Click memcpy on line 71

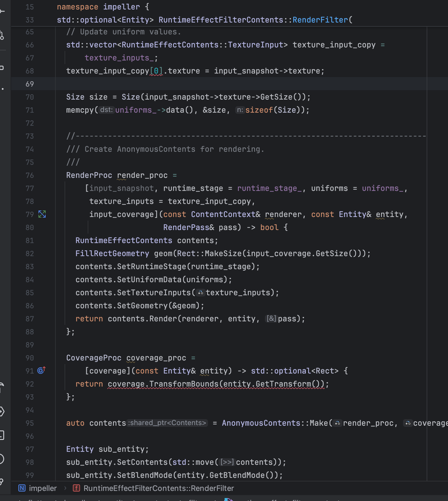[80, 110]
